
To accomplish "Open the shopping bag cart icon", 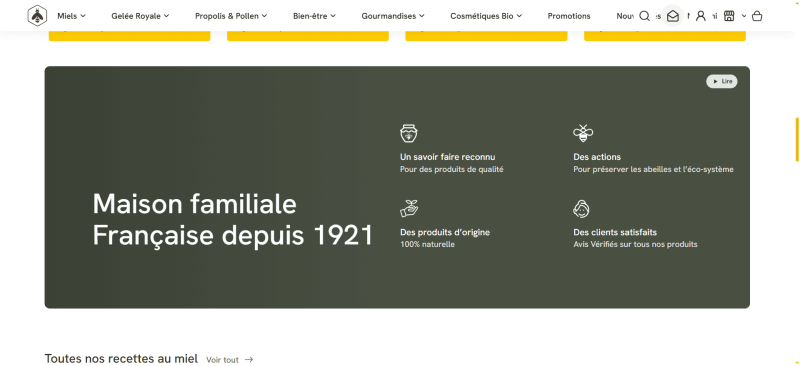I will [757, 16].
